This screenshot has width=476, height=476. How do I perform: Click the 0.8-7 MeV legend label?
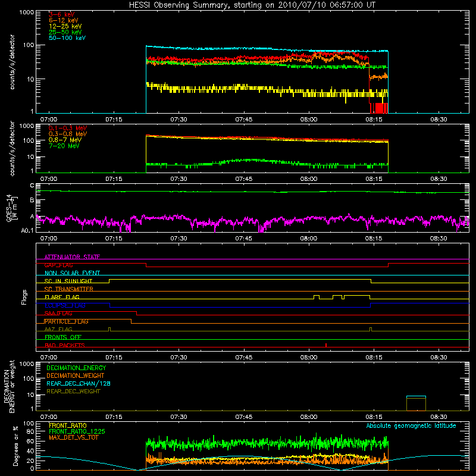point(65,140)
